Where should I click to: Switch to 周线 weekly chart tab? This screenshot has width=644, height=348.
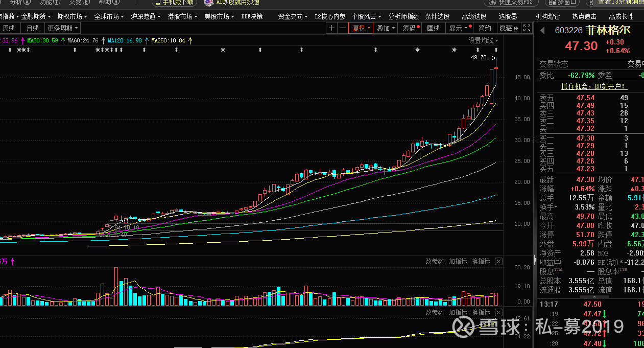point(9,28)
